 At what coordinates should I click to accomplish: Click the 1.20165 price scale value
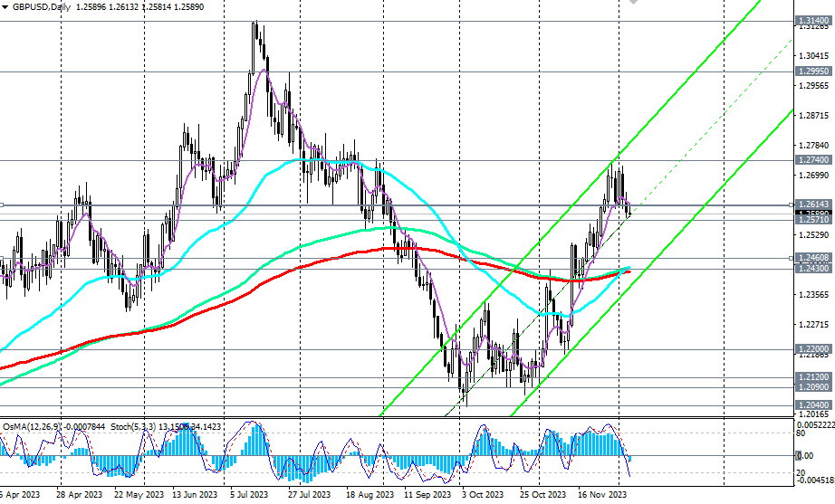tap(813, 414)
